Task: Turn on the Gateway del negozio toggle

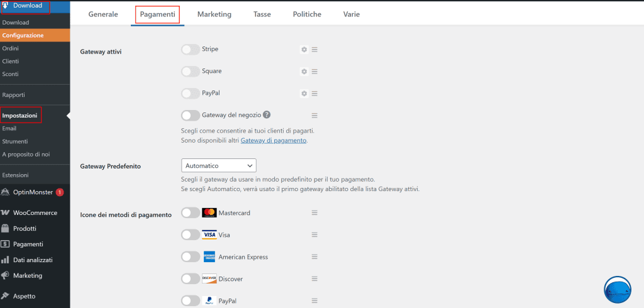Action: click(x=191, y=116)
